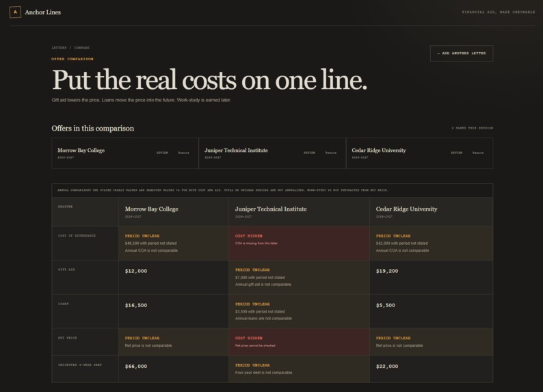Click 'Annual loans are not comparable' text
543x392 pixels.
click(x=263, y=319)
